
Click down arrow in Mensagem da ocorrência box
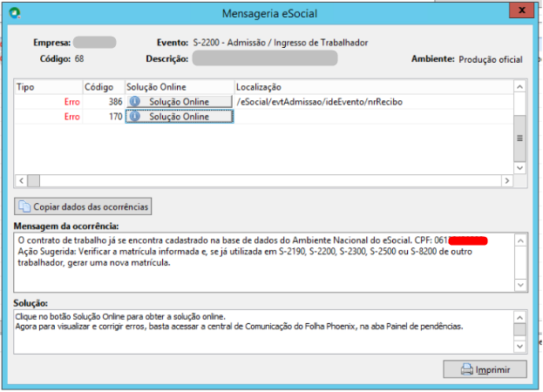click(520, 285)
